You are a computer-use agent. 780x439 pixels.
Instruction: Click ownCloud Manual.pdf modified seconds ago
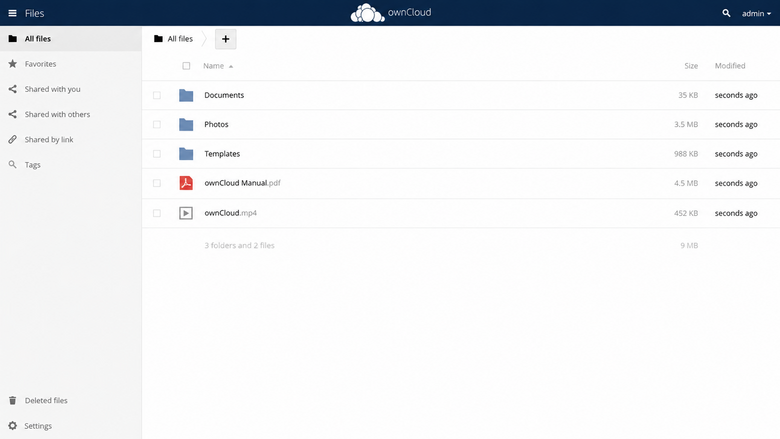click(x=736, y=183)
